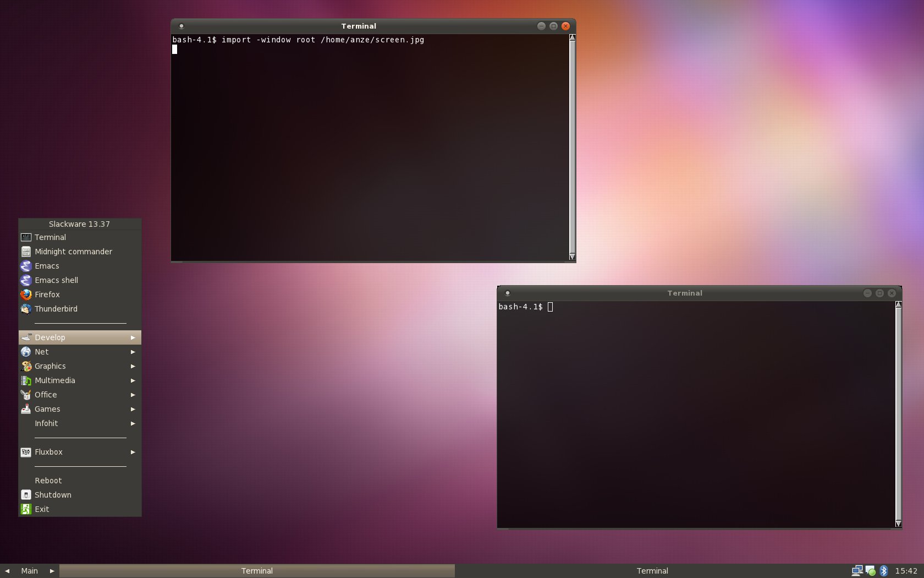This screenshot has height=578, width=924.
Task: Click the lower Terminal scrollbar down arrow
Action: click(x=898, y=524)
